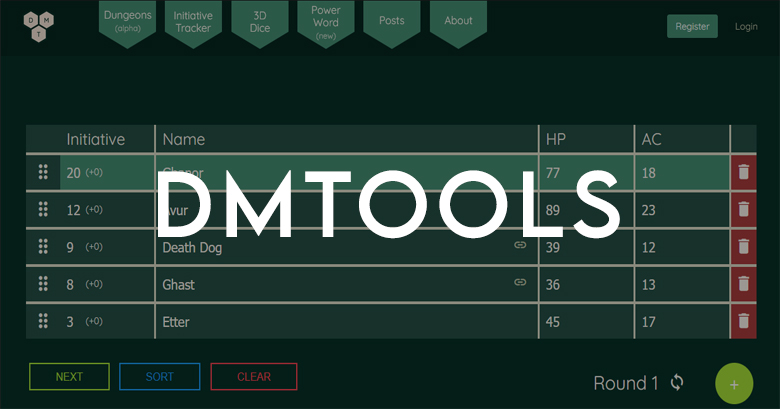Click the Ghast name cell
Viewport: 780px width, 409px height.
346,284
